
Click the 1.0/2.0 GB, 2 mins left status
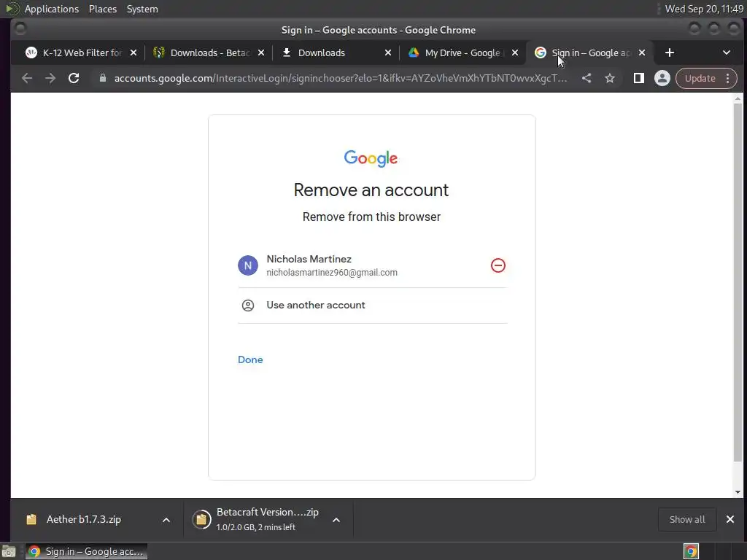tap(256, 527)
